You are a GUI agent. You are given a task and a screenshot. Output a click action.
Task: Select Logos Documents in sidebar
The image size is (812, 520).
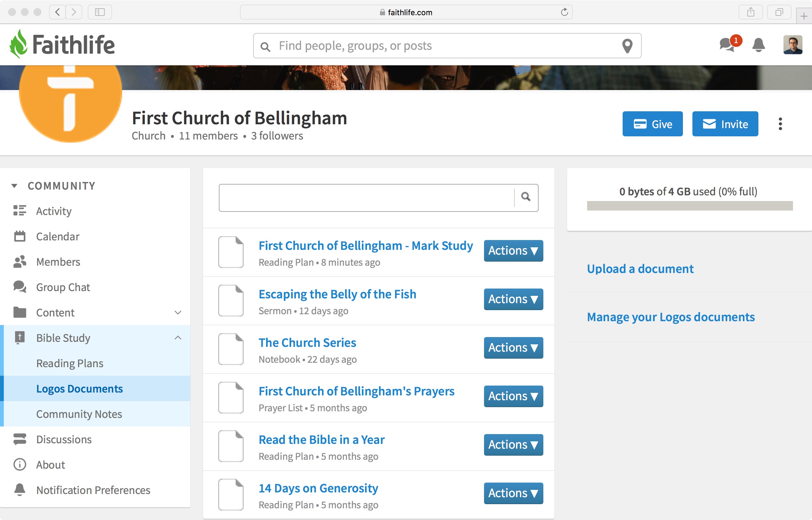[x=95, y=388]
